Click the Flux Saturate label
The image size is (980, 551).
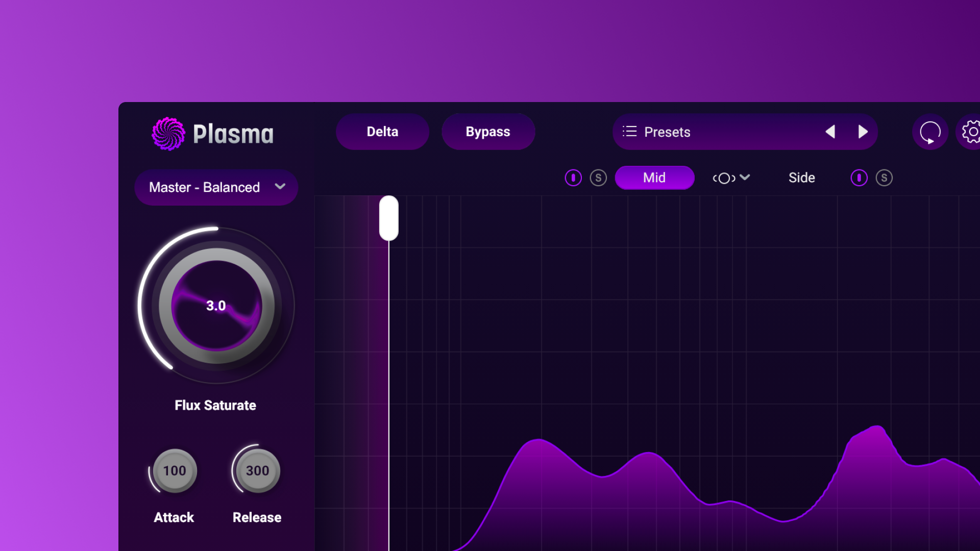click(x=215, y=405)
